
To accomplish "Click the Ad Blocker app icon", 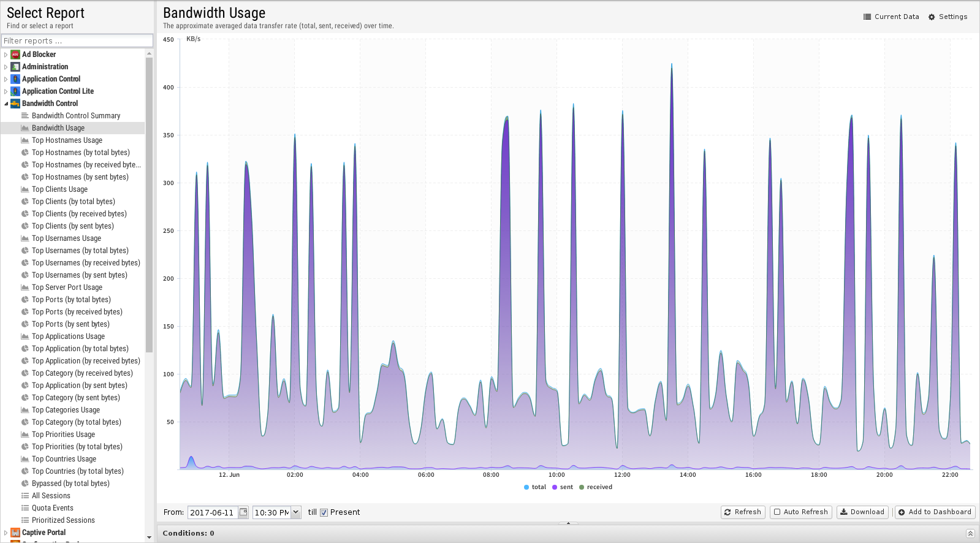I will coord(15,55).
